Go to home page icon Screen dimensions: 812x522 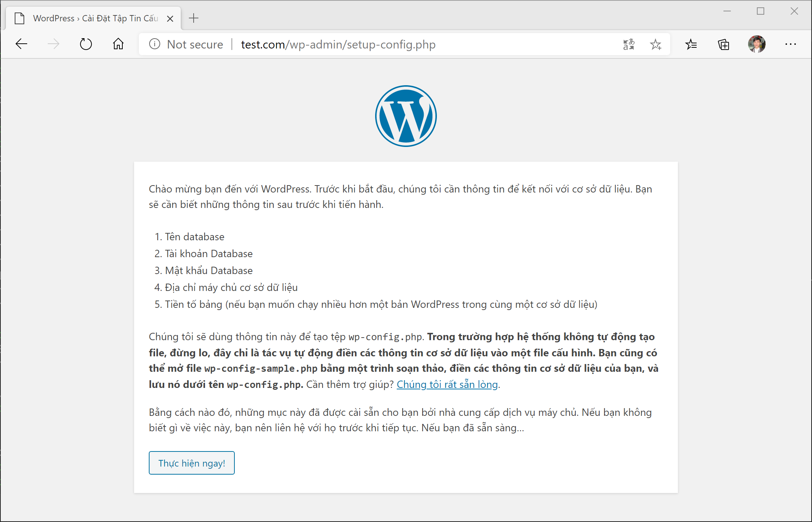pyautogui.click(x=118, y=44)
